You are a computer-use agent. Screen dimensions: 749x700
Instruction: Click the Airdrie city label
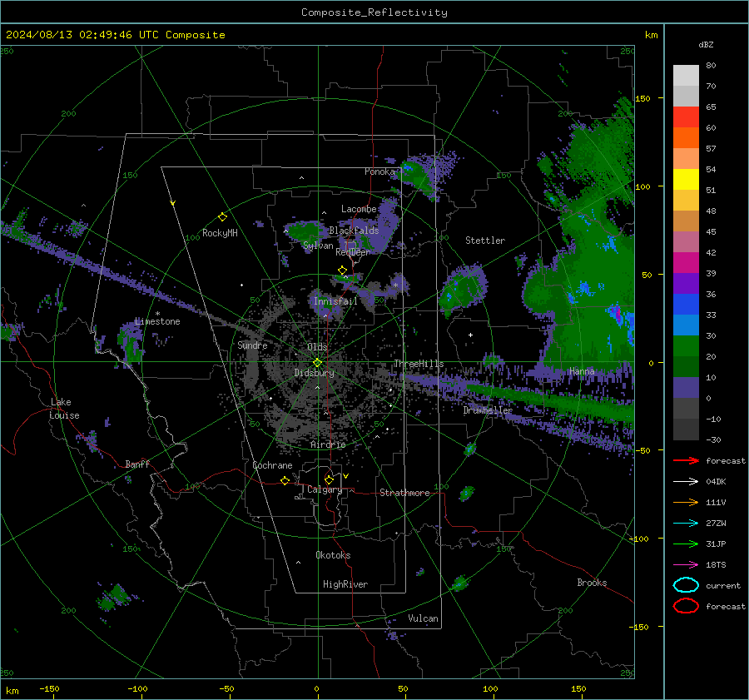(x=328, y=444)
